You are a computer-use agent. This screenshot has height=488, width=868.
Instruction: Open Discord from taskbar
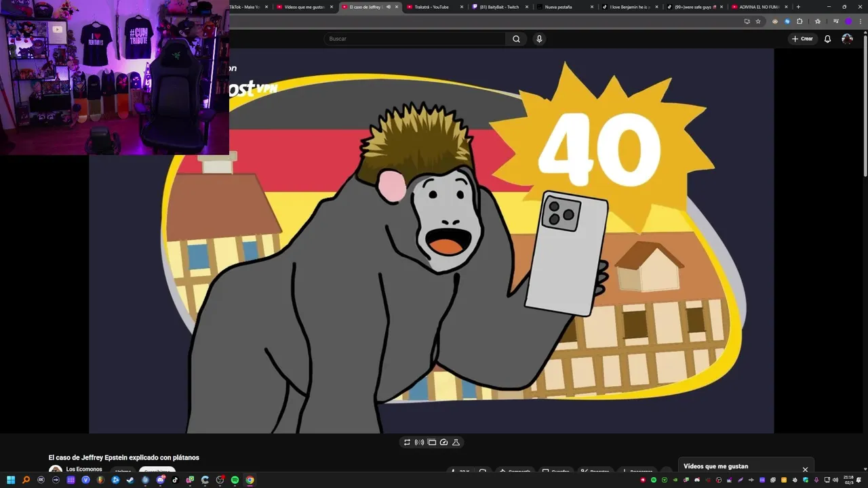click(x=160, y=480)
